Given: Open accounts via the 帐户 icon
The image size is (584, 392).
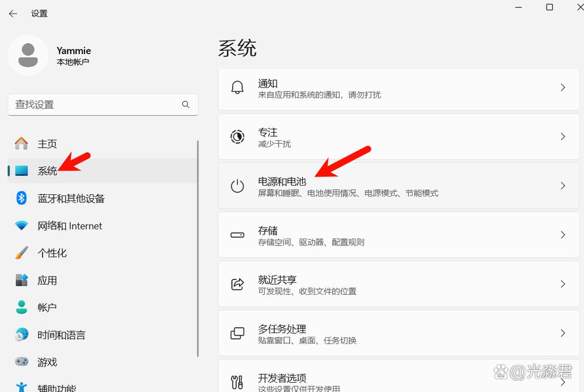Looking at the screenshot, I should (x=21, y=307).
